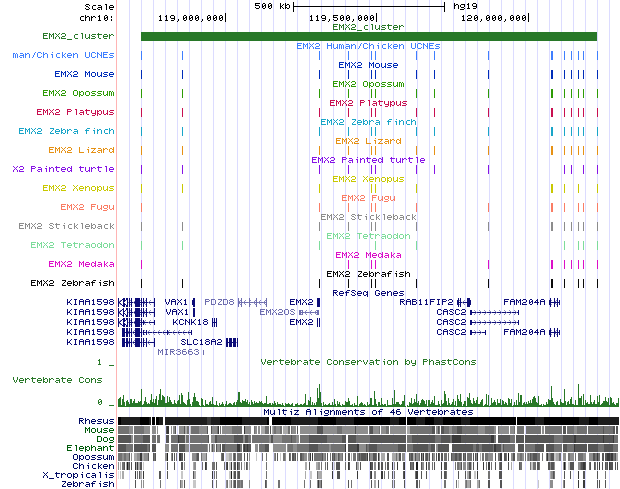The height and width of the screenshot is (489, 620).
Task: Click the FAM204A gene in top row
Action: click(524, 301)
